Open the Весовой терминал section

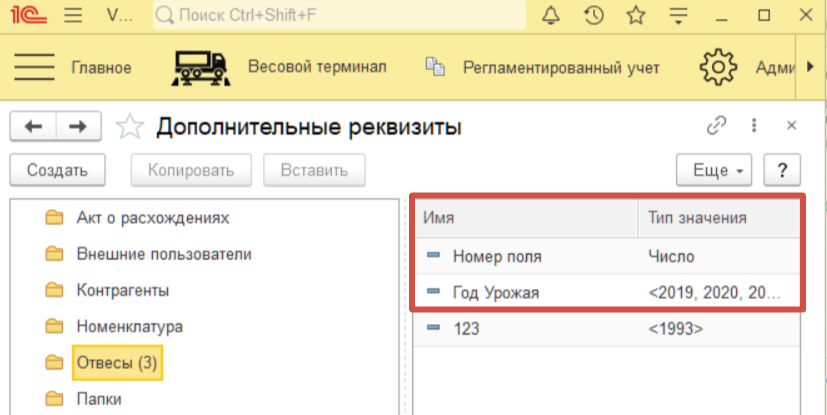click(x=316, y=67)
